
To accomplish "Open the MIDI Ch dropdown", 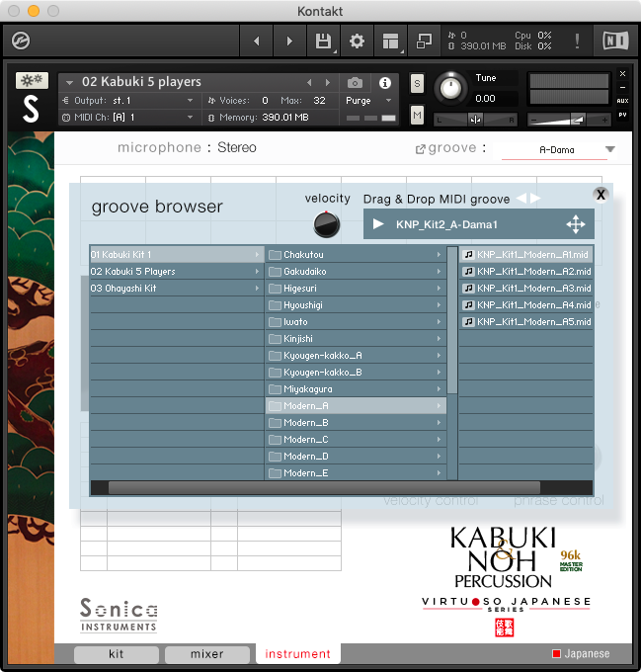I will click(x=128, y=117).
